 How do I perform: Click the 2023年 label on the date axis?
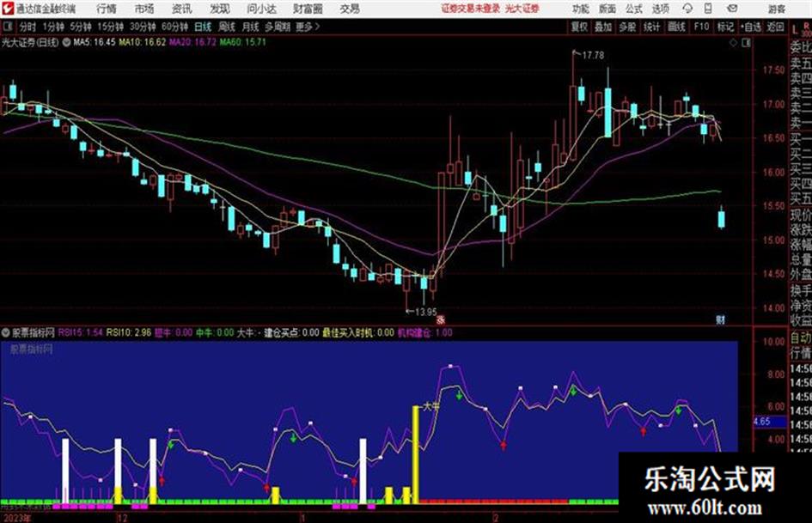(17, 518)
